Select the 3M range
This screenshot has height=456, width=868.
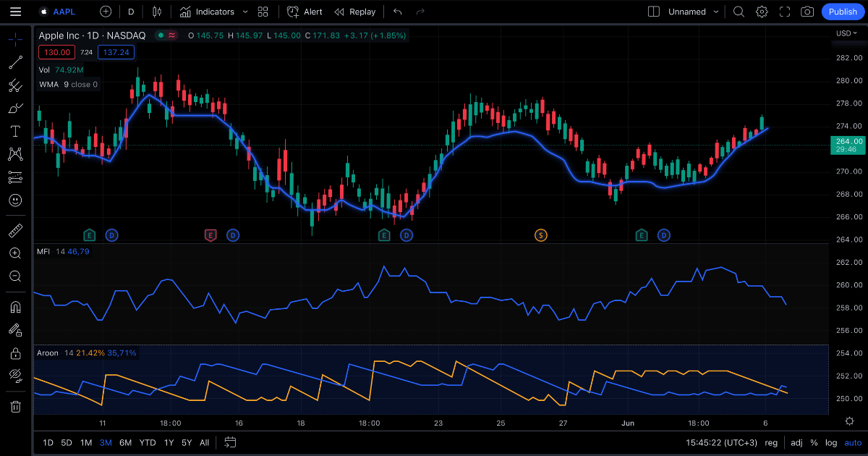pos(106,442)
